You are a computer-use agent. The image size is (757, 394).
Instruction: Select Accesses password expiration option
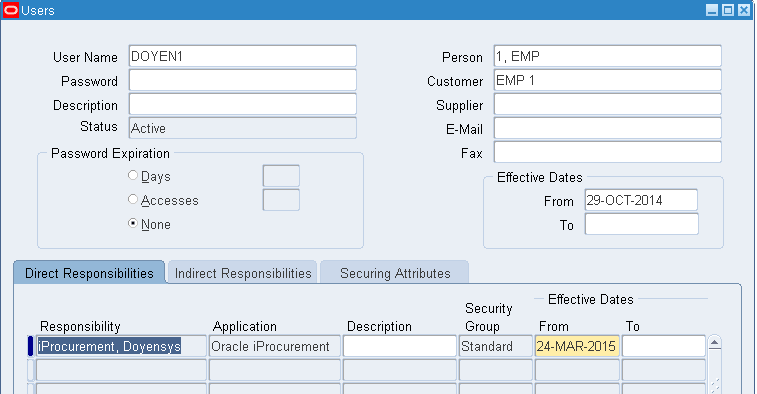pos(133,199)
